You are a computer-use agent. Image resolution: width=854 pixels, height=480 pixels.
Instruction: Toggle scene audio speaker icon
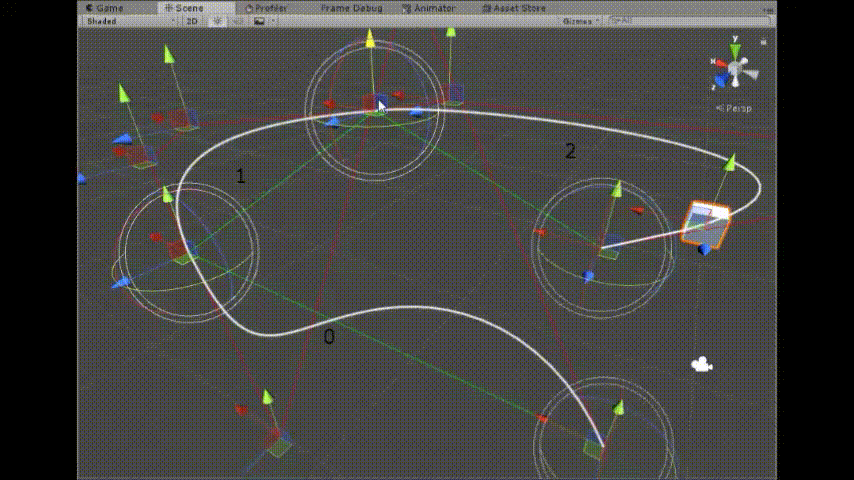(237, 21)
